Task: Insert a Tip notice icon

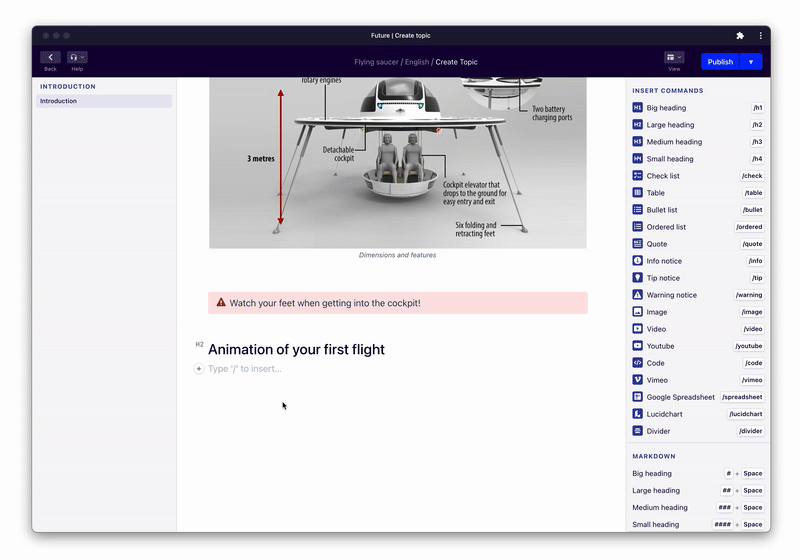Action: pyautogui.click(x=637, y=277)
